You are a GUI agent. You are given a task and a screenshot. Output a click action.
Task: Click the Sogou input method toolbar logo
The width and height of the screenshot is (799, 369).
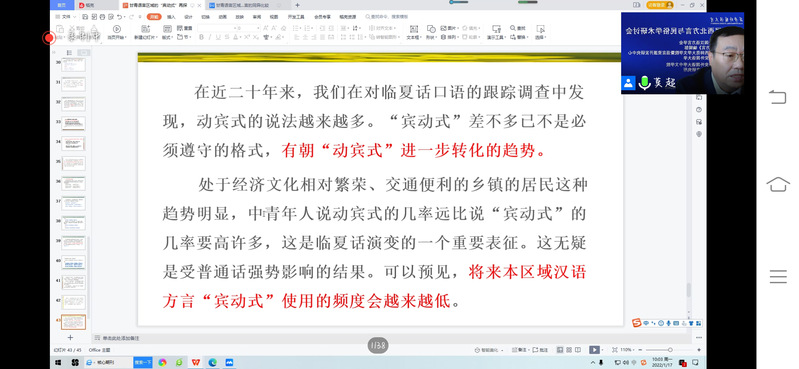(636, 323)
